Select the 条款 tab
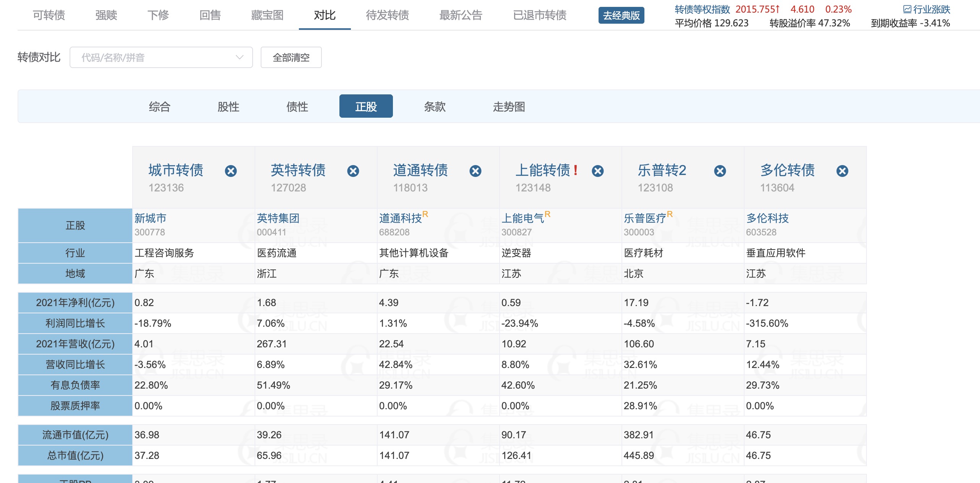 pos(435,106)
